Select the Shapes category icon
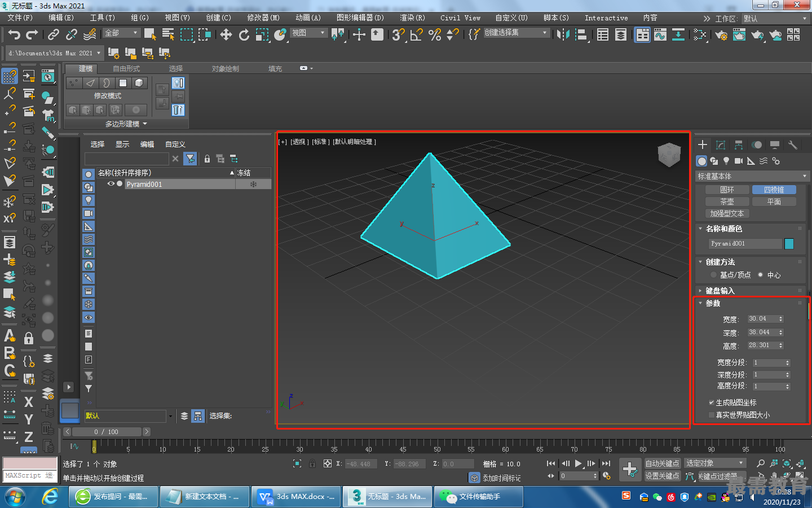Viewport: 812px width, 508px height. [x=714, y=161]
